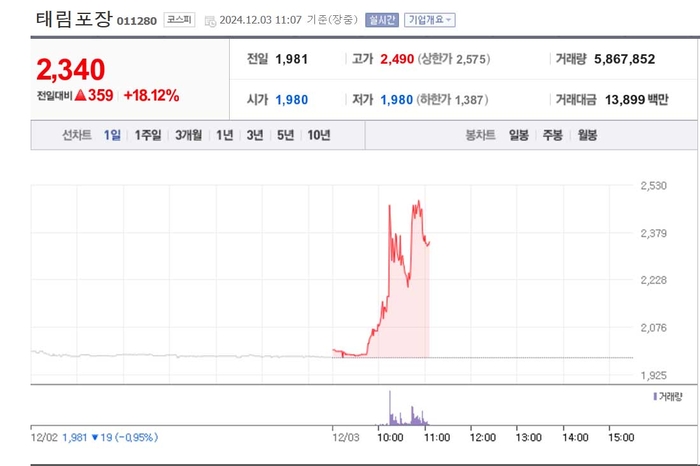The height and width of the screenshot is (466, 700).
Task: Click the timestamp 2024.12.03 11:07
Action: [261, 20]
